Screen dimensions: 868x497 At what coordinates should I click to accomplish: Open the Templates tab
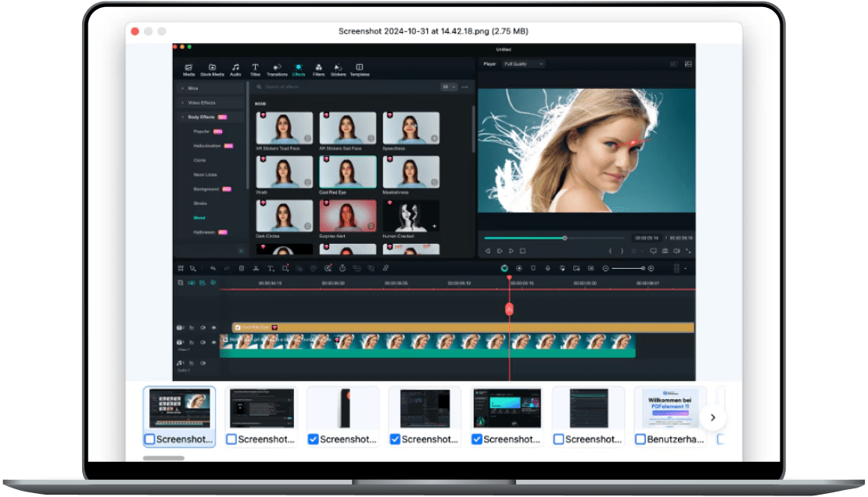click(359, 70)
